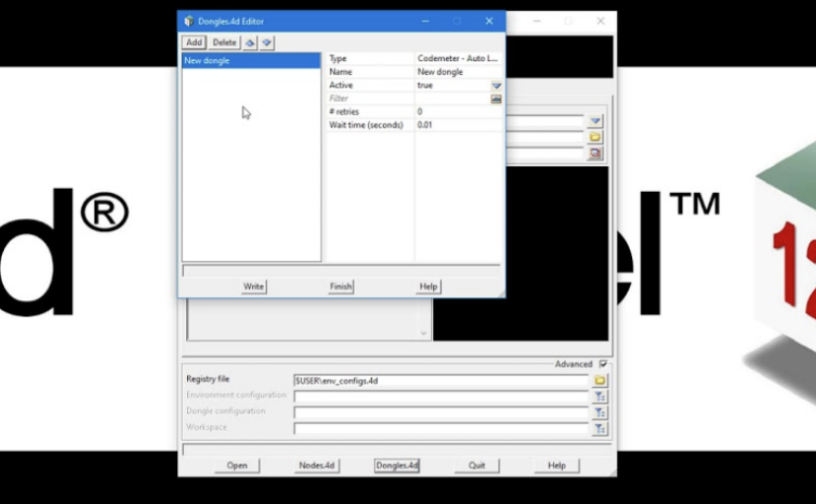Click Dongle configuration chooser icon
This screenshot has width=816, height=504.
coord(600,413)
